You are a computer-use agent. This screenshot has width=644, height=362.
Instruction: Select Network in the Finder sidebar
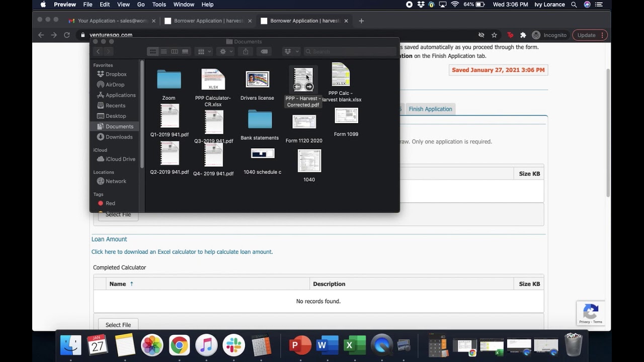click(116, 181)
